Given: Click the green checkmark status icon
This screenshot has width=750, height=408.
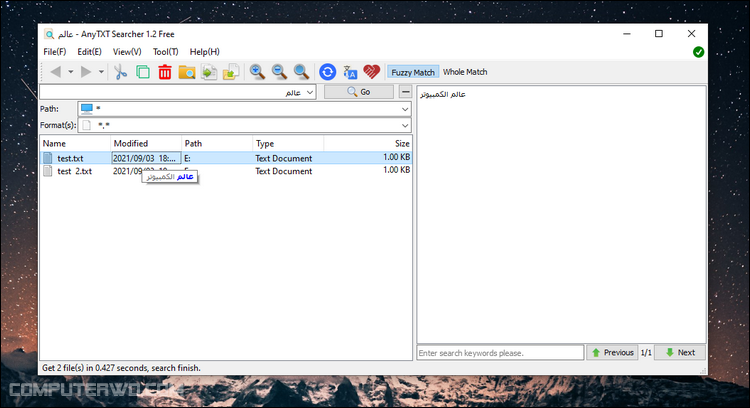Looking at the screenshot, I should click(698, 52).
